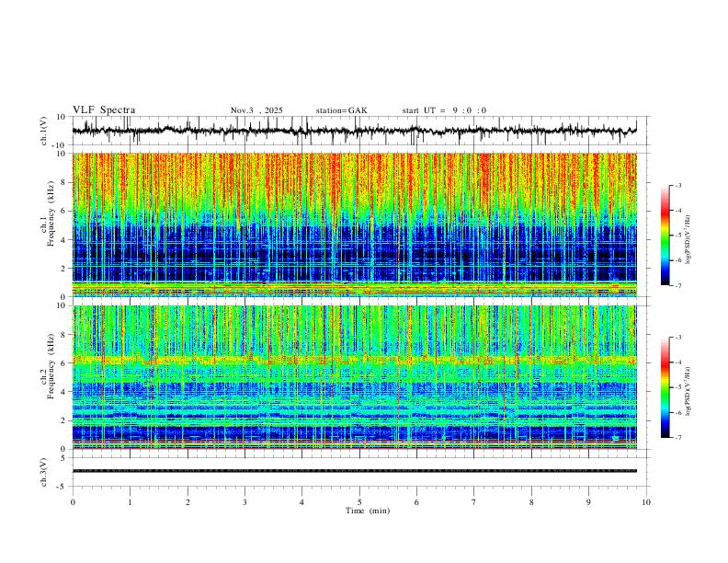Click inside the ch.1 spectrogram panel
Image resolution: width=728 pixels, height=563 pixels.
pos(354,224)
